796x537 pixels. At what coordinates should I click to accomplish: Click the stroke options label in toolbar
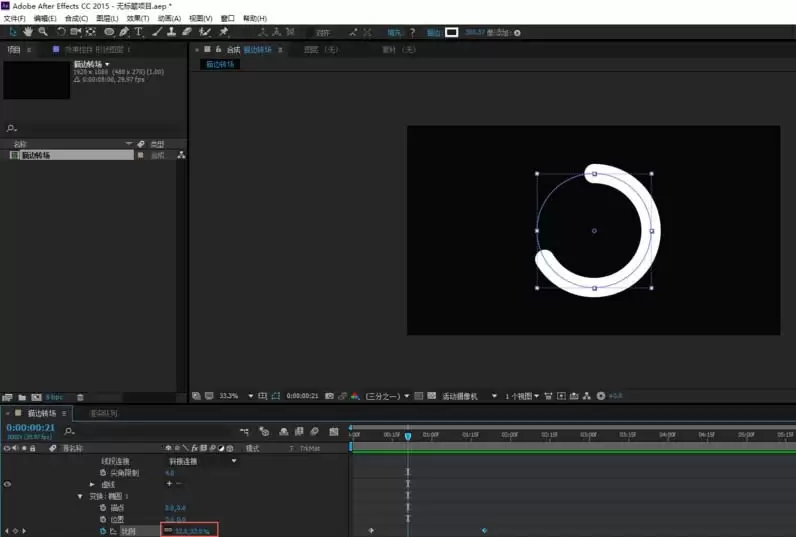pos(433,32)
